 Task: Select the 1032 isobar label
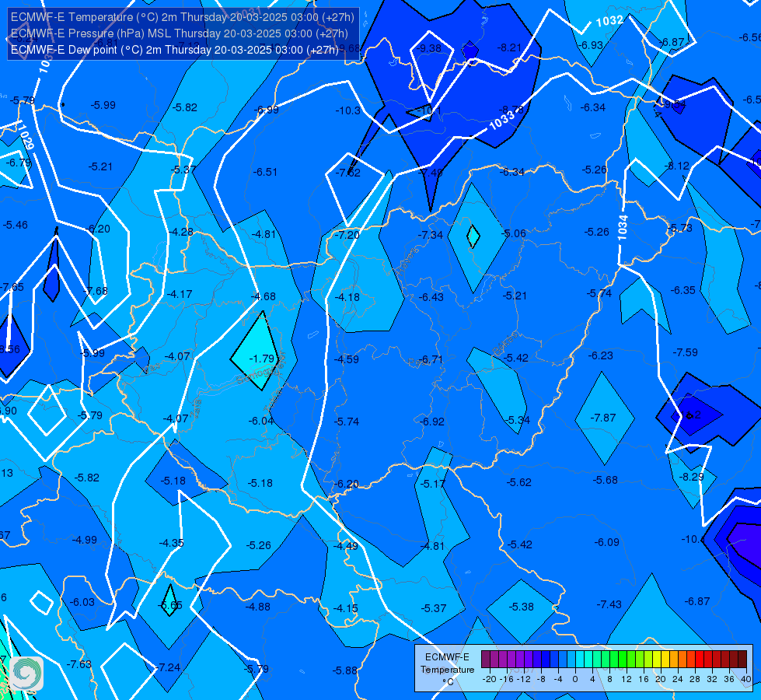(609, 21)
